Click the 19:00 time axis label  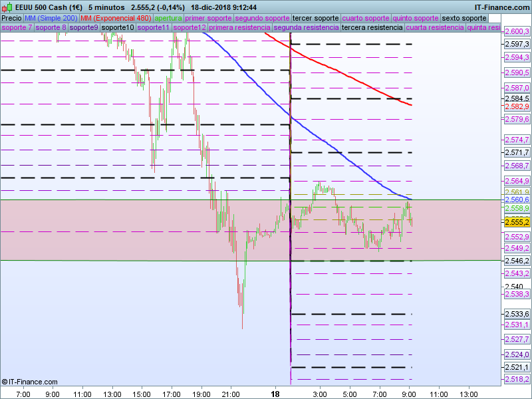pos(201,394)
